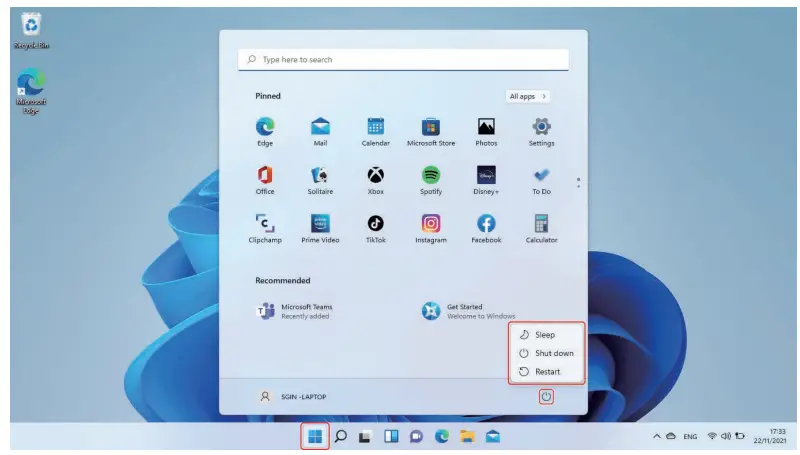Select the Recycle Bin desktop icon

pos(31,31)
